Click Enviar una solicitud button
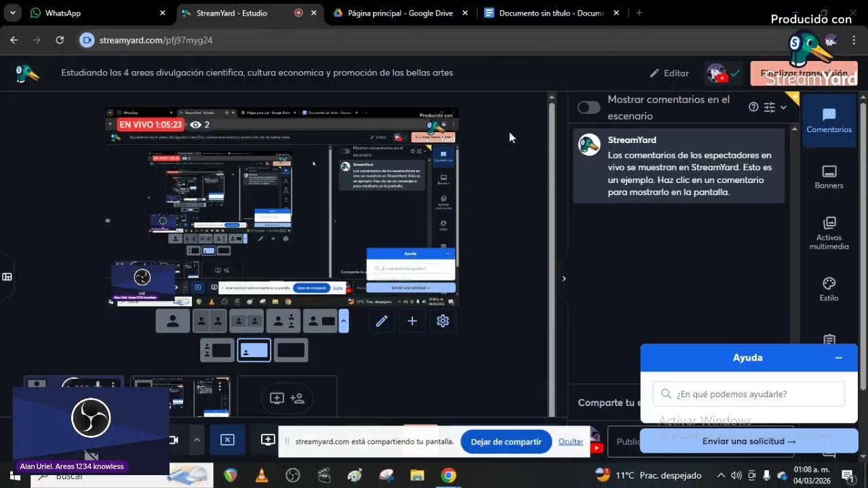 tap(749, 441)
